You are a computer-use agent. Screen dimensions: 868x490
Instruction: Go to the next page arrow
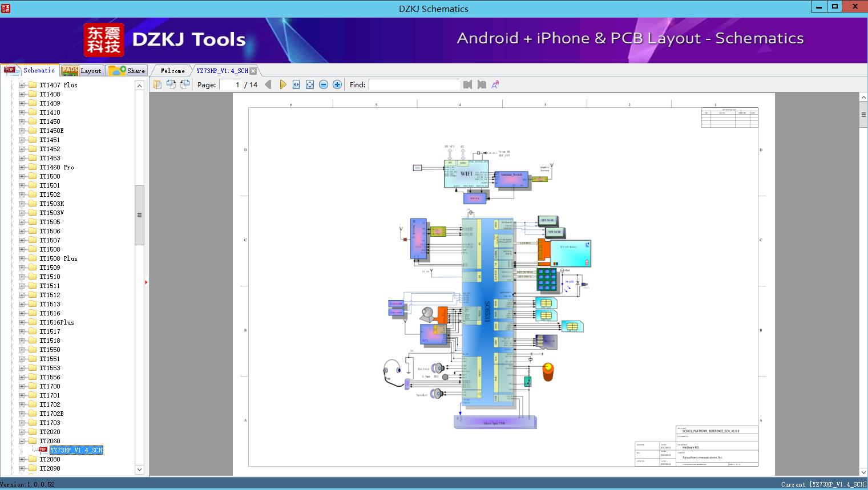tap(282, 84)
